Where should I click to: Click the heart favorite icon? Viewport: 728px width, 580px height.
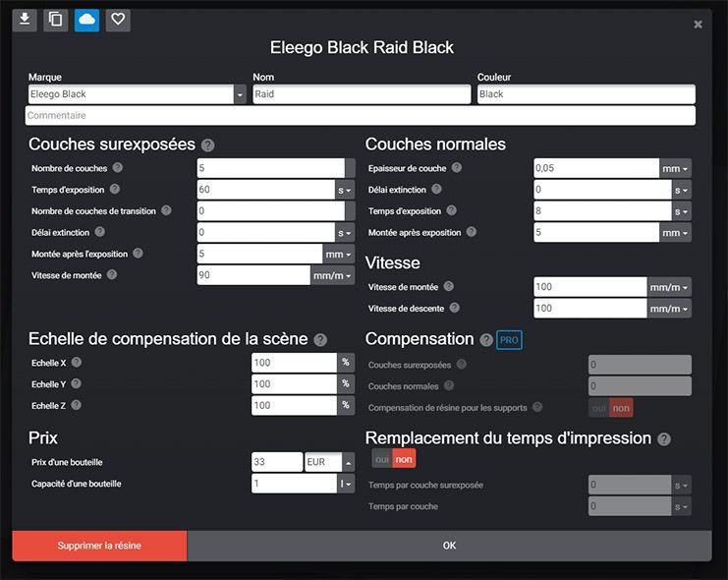pos(118,20)
